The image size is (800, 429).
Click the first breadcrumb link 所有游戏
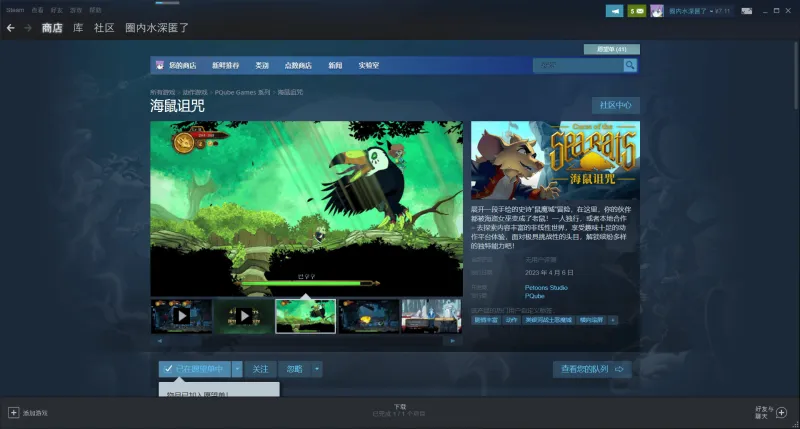click(162, 92)
